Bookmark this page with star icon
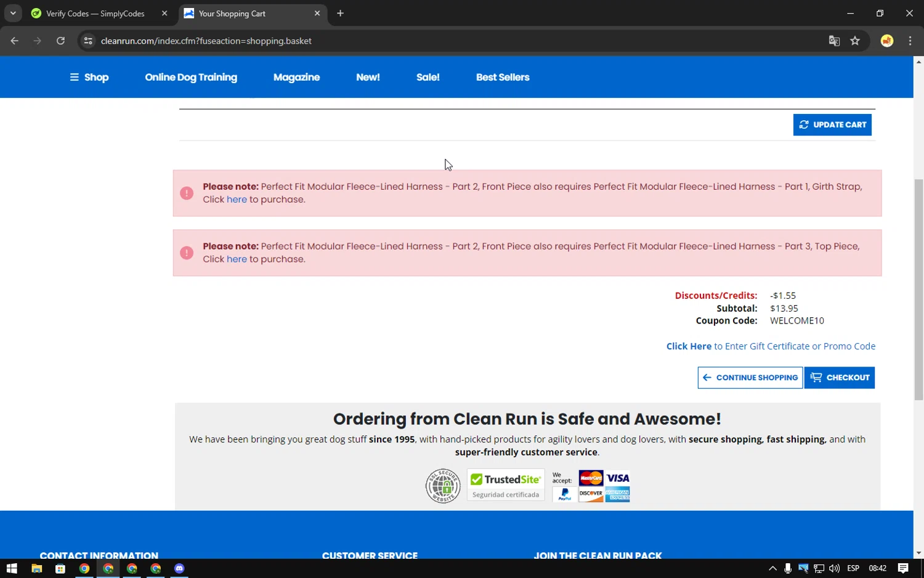Image resolution: width=924 pixels, height=578 pixels. [x=855, y=41]
